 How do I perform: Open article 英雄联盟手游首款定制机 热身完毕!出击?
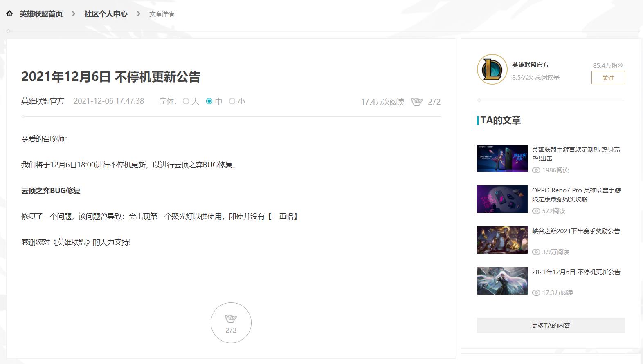coord(576,154)
